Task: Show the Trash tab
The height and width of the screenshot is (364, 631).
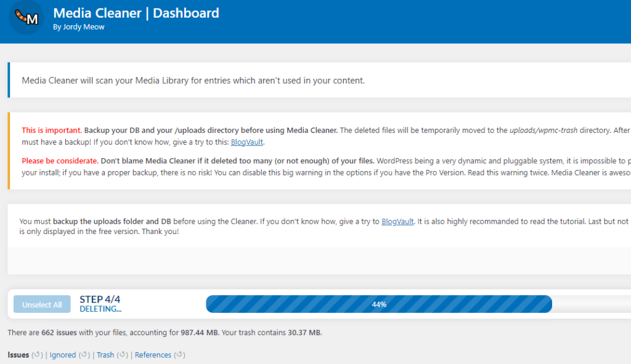Action: tap(105, 355)
